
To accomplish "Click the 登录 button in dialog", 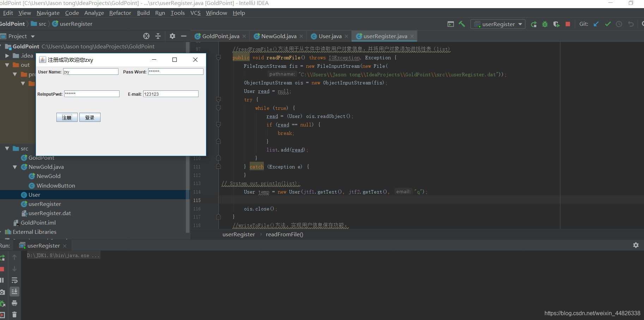I will 90,117.
